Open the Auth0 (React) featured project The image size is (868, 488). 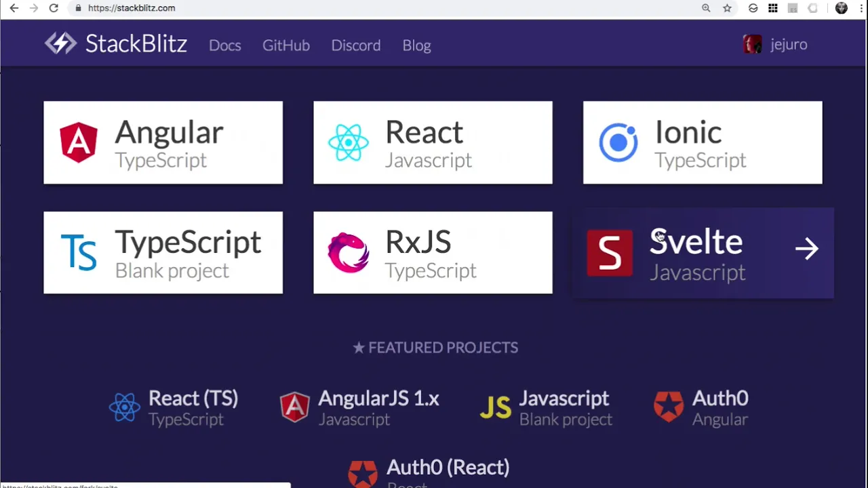429,472
